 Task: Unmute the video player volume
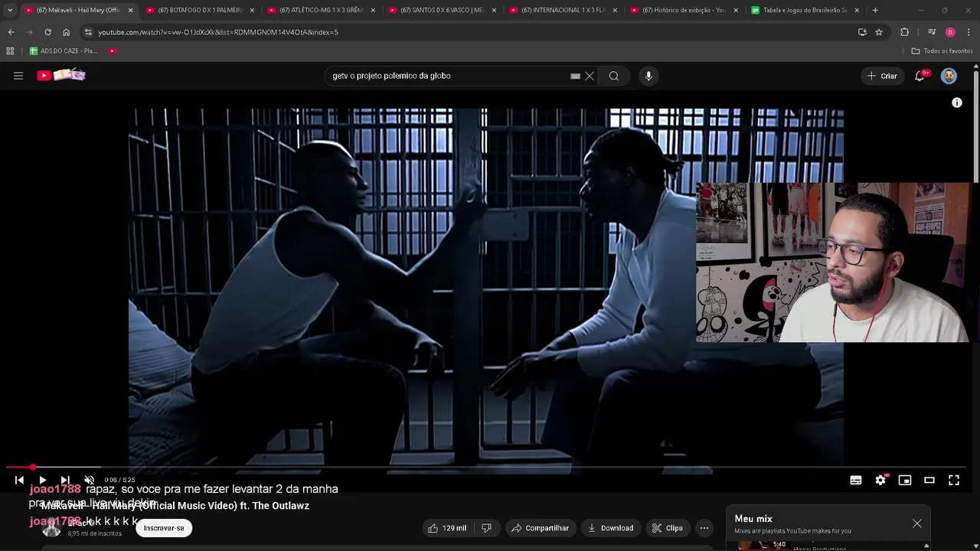click(x=89, y=480)
